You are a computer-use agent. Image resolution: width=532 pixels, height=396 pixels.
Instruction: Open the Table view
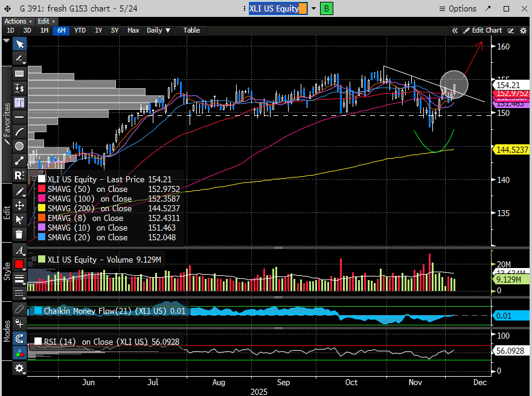click(191, 30)
